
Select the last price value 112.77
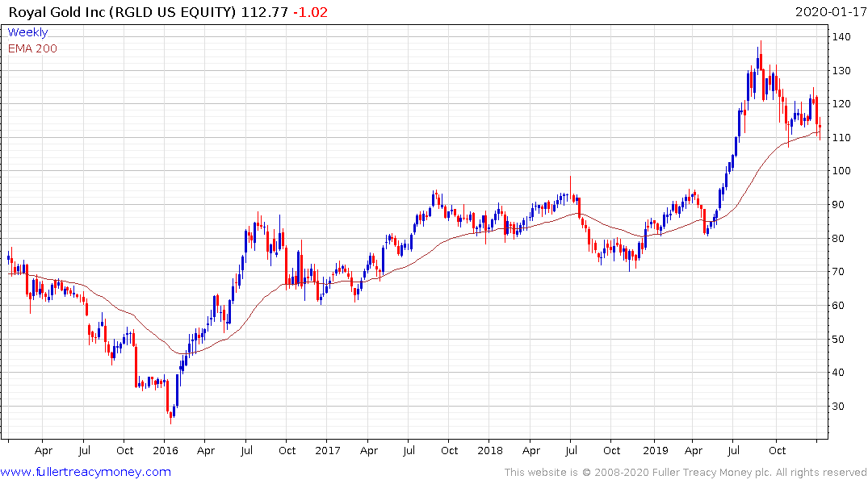tap(265, 12)
